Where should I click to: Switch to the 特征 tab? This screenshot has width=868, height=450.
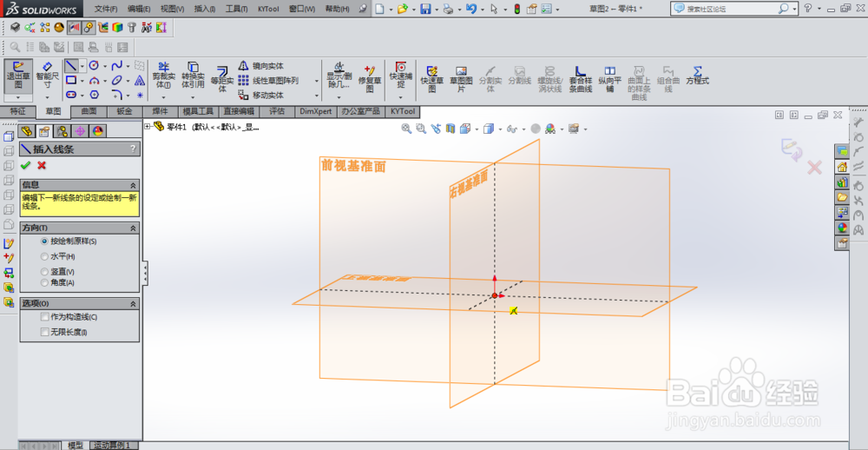pos(17,111)
